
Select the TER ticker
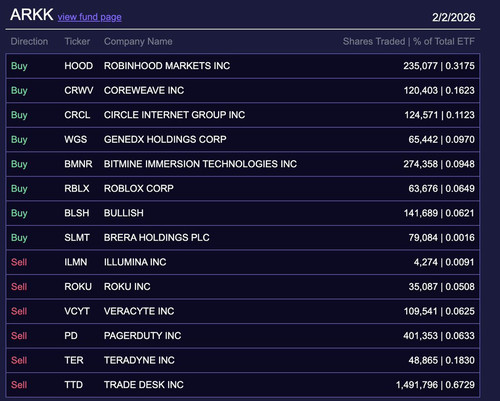[x=74, y=360]
